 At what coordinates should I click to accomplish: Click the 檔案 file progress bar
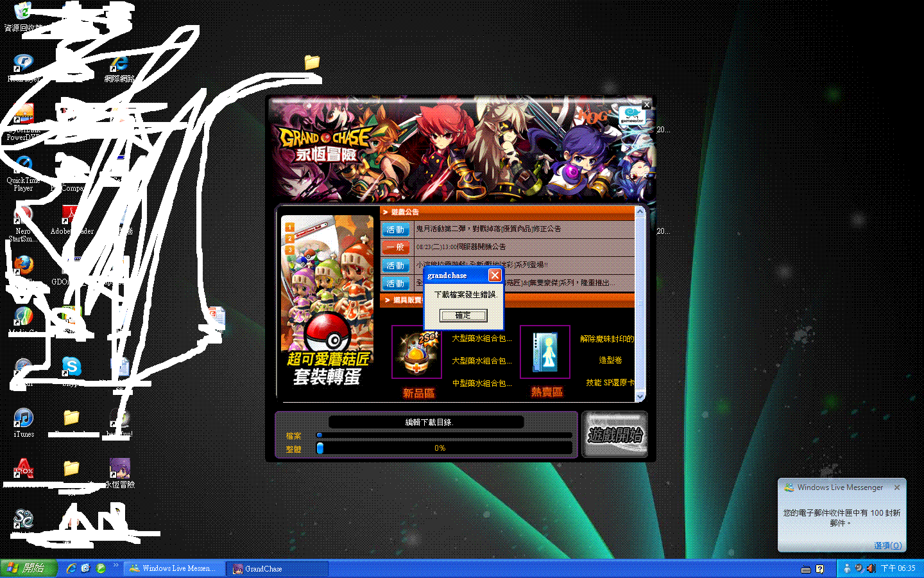pyautogui.click(x=443, y=435)
